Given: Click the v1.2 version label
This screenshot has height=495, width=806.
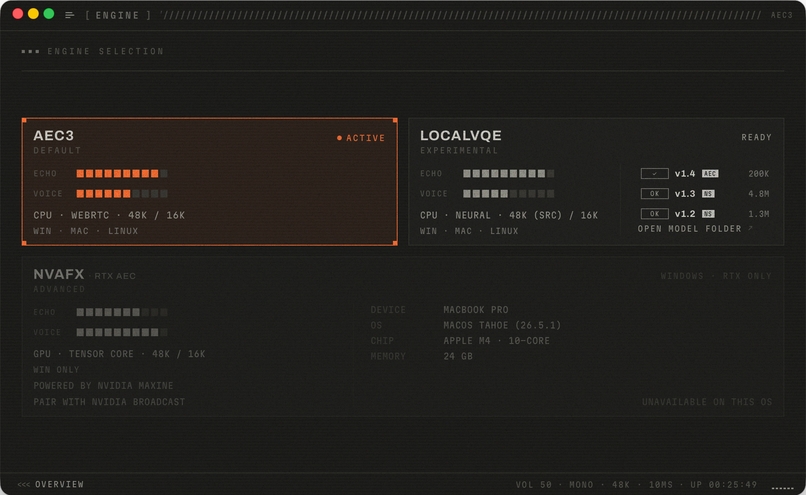Looking at the screenshot, I should pos(685,214).
